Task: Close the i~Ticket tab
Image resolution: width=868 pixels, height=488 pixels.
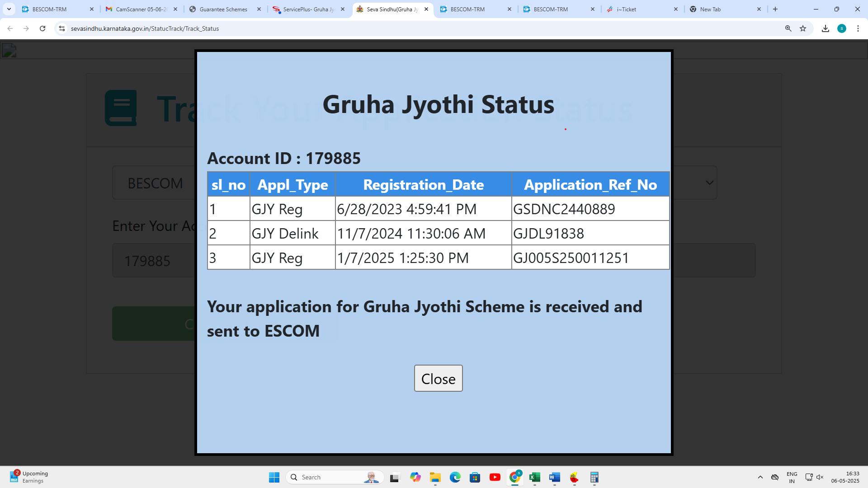Action: (676, 9)
